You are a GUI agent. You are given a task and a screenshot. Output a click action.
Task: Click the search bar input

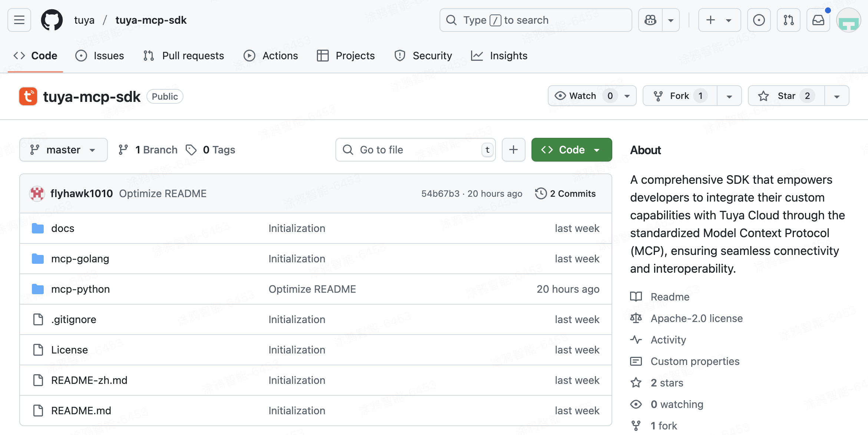[536, 20]
